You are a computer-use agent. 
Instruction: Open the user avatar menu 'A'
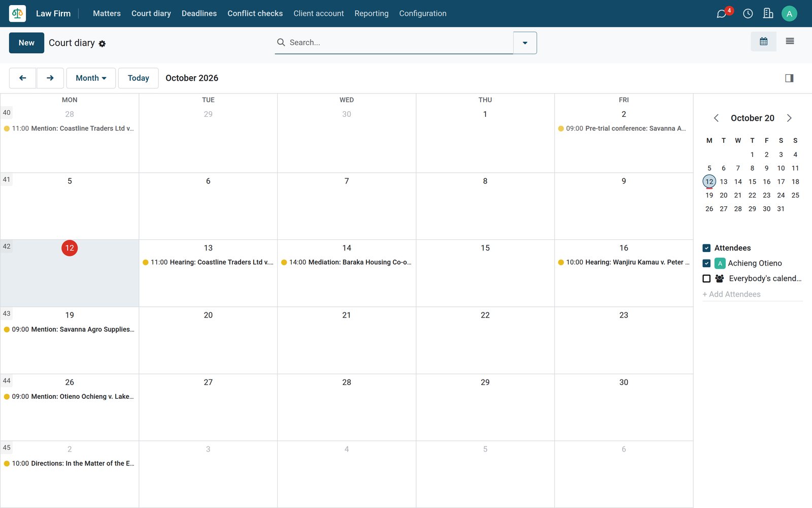(789, 14)
